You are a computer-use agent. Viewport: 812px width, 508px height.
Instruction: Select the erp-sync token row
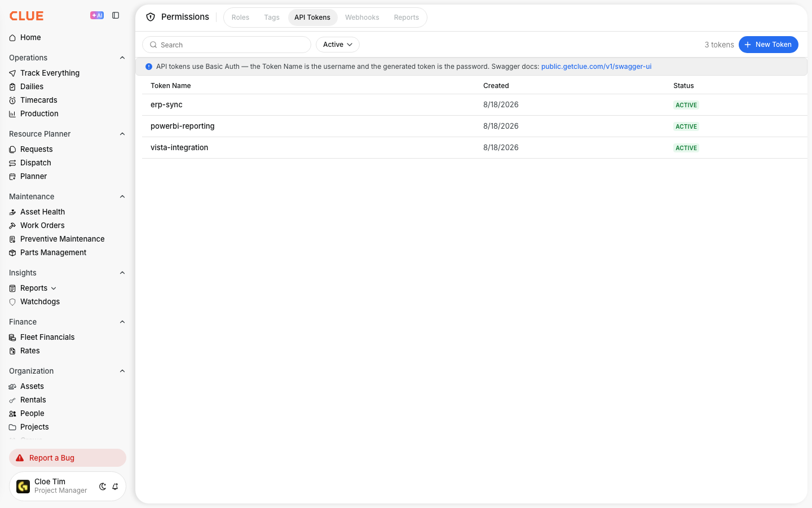[475, 105]
